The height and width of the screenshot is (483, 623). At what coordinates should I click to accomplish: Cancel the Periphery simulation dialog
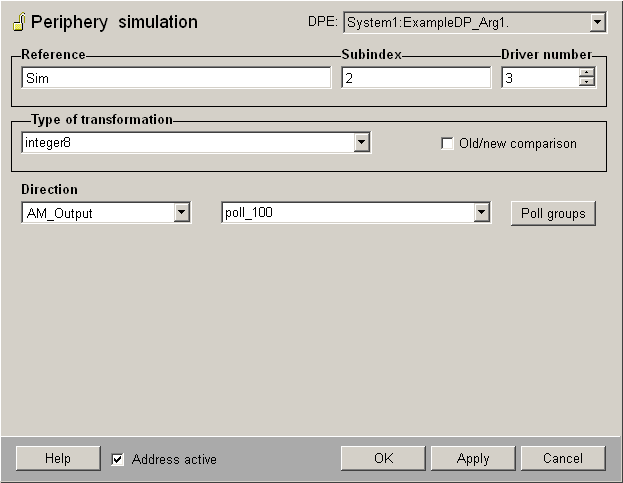(562, 458)
